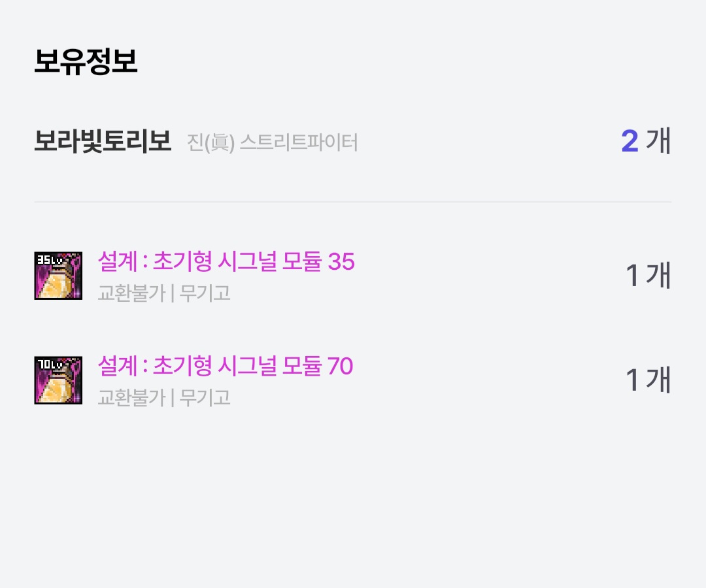Image resolution: width=706 pixels, height=588 pixels.
Task: Click the 1 개 quantity for 모듈 35
Action: pyautogui.click(x=648, y=276)
